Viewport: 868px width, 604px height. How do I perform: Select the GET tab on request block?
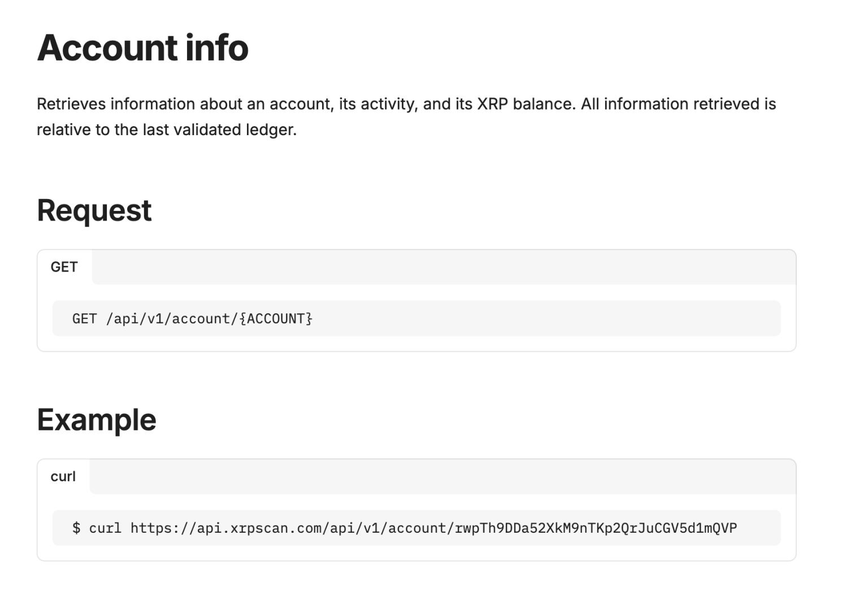[x=64, y=266]
